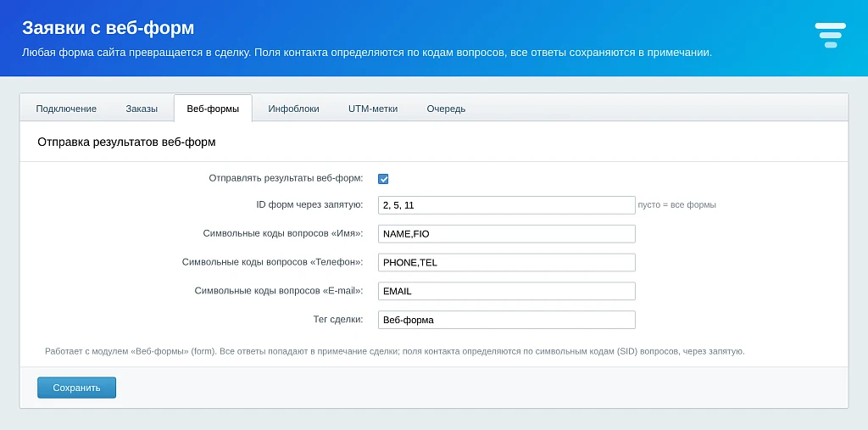This screenshot has width=868, height=430.
Task: Click the 'Отправка результатов веб-форм' section heading
Action: click(x=127, y=142)
